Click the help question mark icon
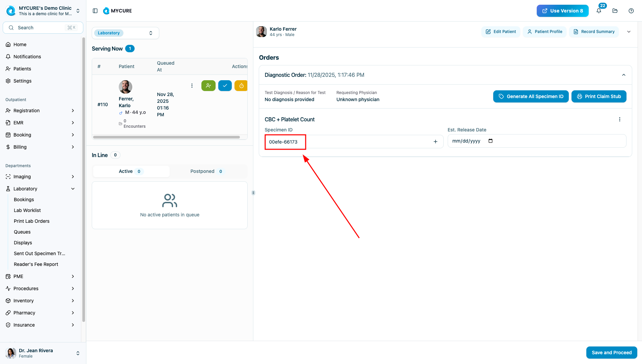 (631, 11)
